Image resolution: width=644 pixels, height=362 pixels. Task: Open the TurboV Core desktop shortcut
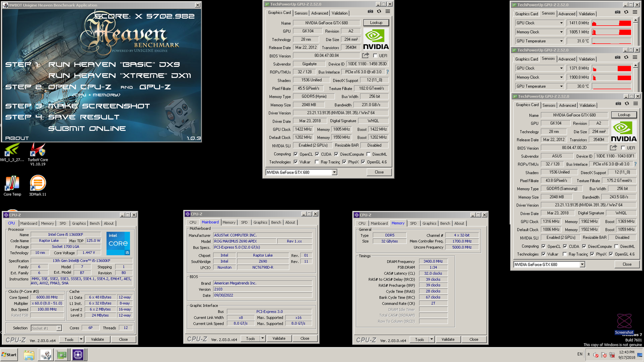(x=38, y=154)
